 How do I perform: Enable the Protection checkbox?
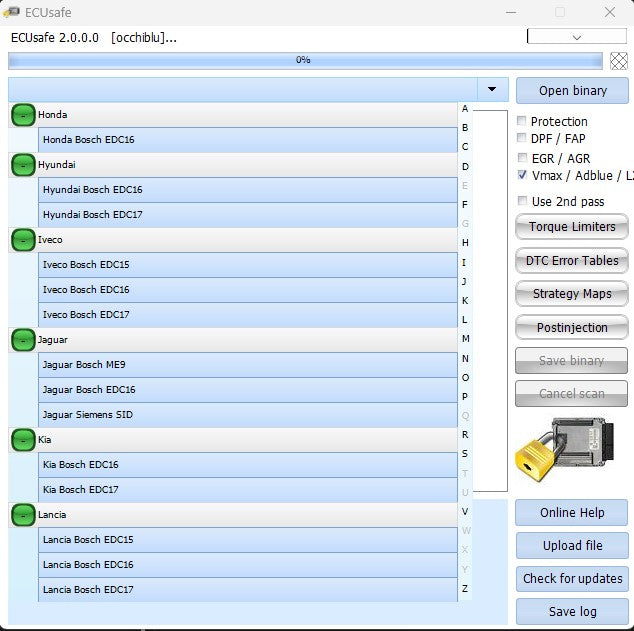point(522,120)
